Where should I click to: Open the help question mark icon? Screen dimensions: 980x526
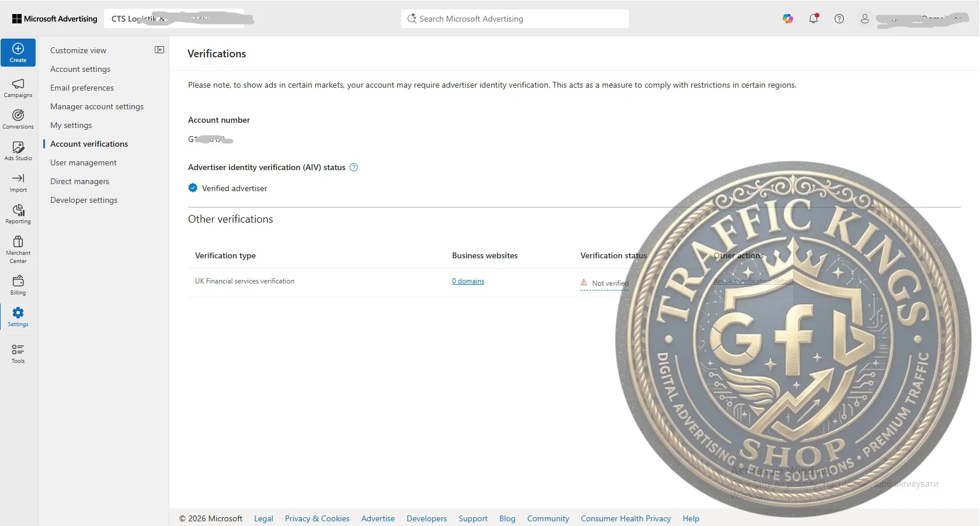[x=839, y=19]
